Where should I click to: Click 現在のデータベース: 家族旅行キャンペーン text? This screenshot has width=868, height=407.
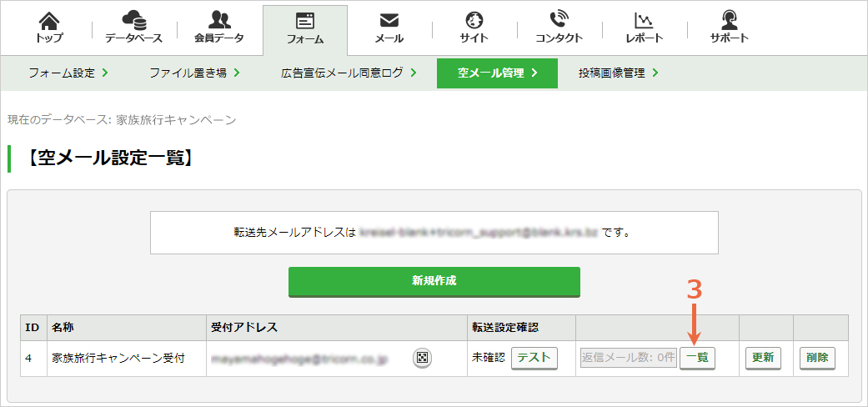click(x=122, y=119)
